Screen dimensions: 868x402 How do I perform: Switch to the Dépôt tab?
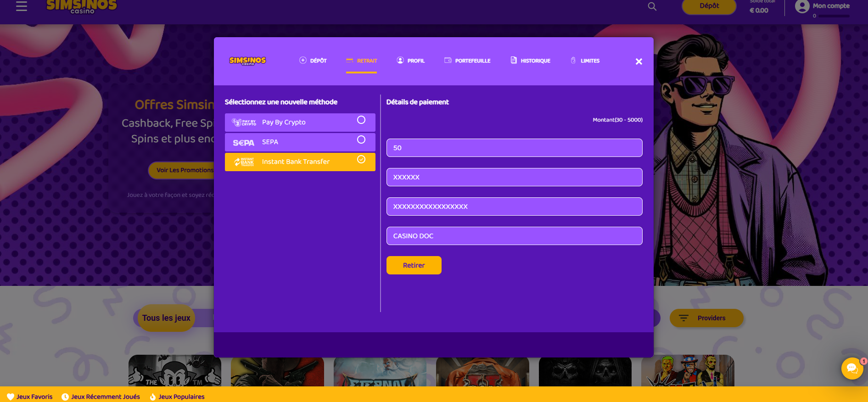(x=313, y=61)
